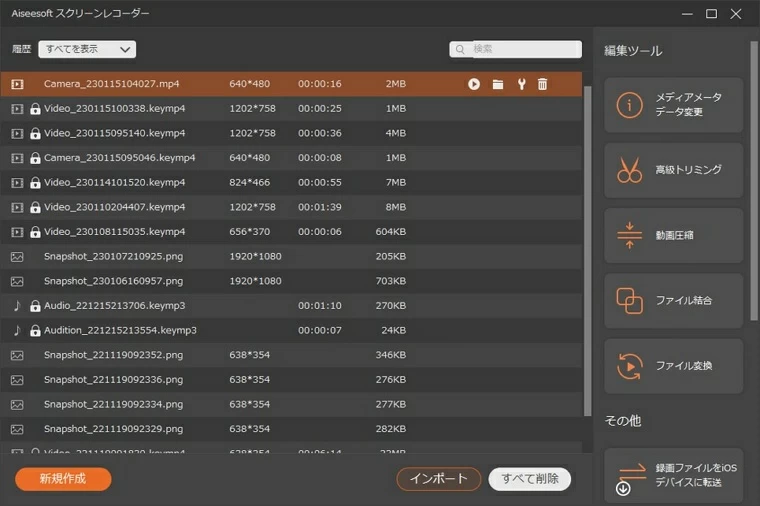Screen dimensions: 760x506
Task: Click lock icon on Video_230115100338.keymp4
Action: (x=35, y=109)
